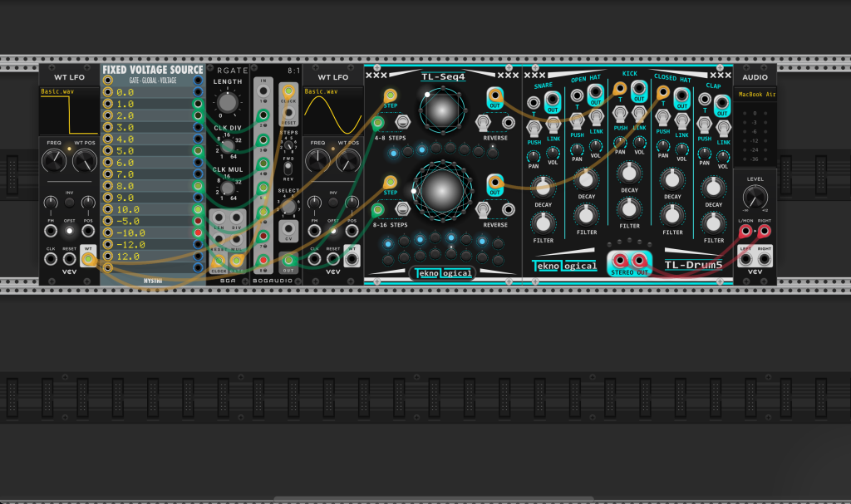Click the STEP input jack of the 8-16 STEPS sequencer
Viewport: 851px width, 504px height.
tap(391, 183)
